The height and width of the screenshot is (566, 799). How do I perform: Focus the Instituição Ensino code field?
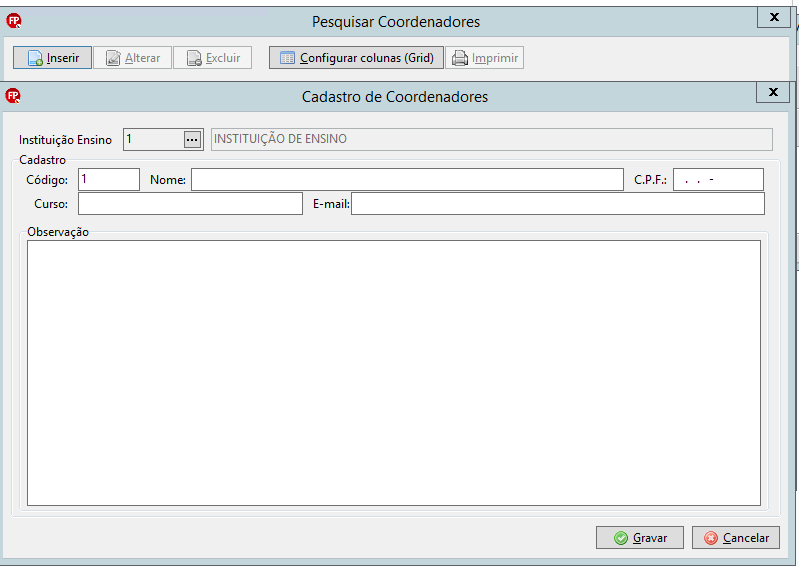click(x=153, y=139)
